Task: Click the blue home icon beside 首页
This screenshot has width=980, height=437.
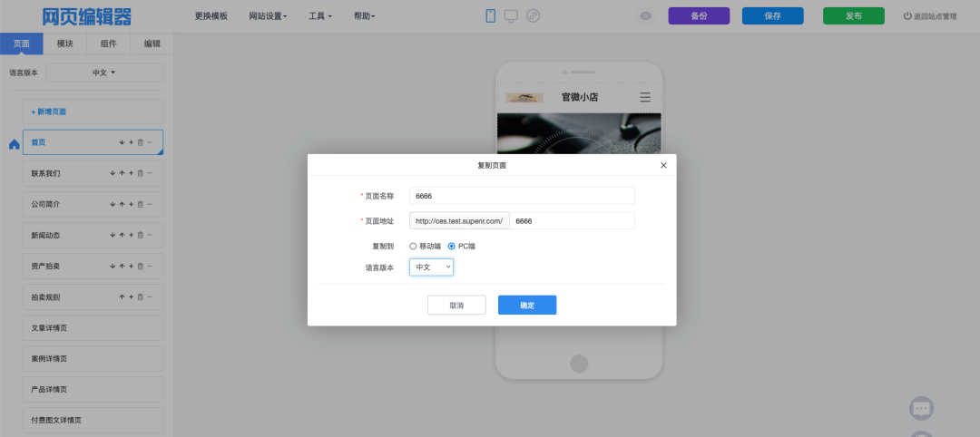Action: point(15,144)
